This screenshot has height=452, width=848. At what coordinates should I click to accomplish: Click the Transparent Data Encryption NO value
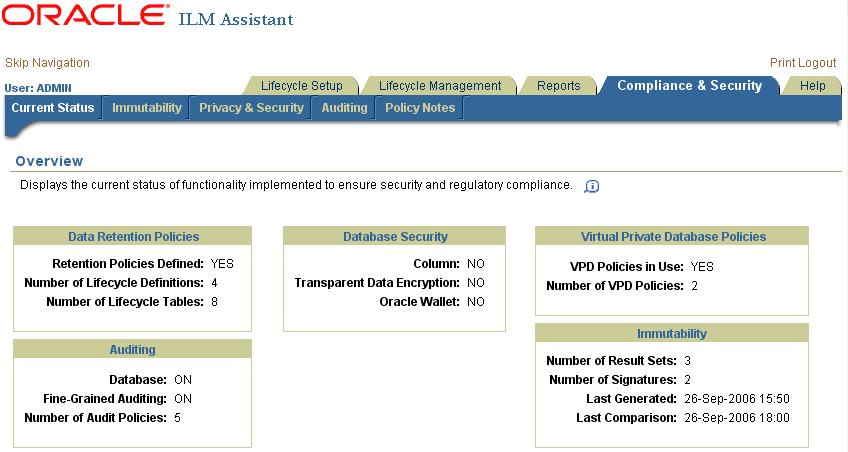click(476, 283)
